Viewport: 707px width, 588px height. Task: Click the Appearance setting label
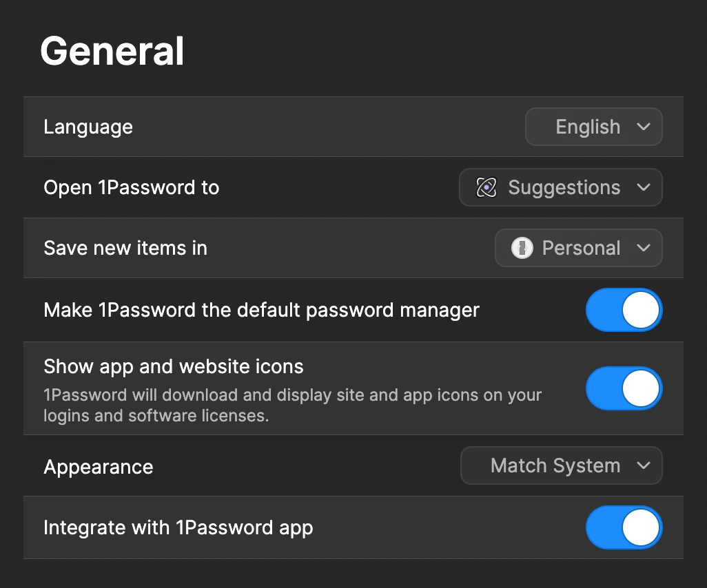(99, 468)
